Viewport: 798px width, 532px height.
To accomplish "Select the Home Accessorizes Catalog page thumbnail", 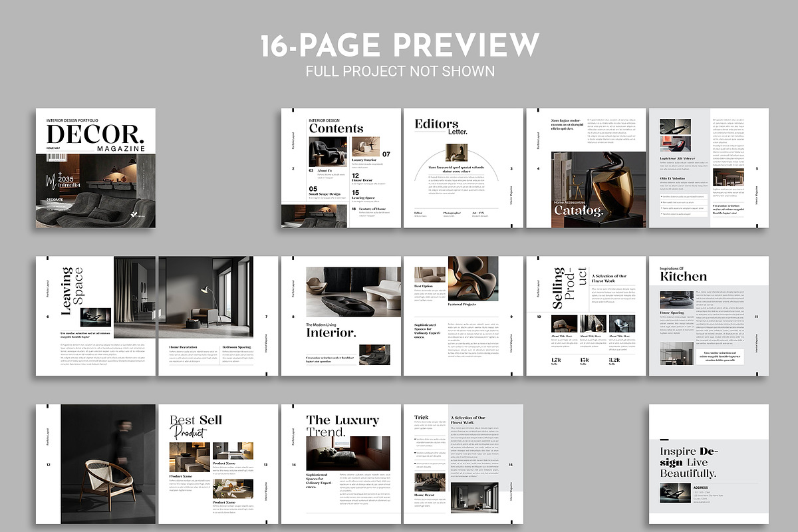I will [586, 168].
